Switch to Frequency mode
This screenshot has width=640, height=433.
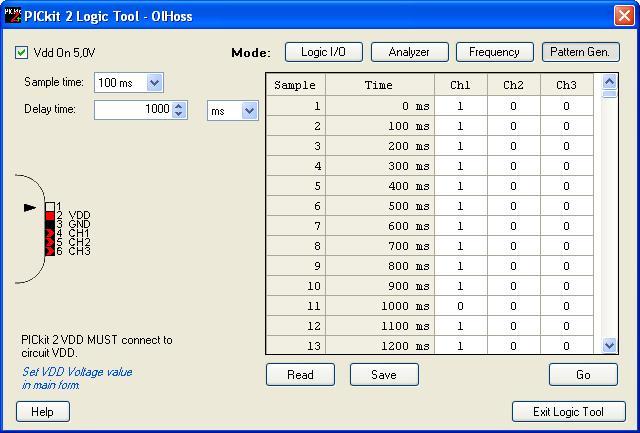pos(494,52)
